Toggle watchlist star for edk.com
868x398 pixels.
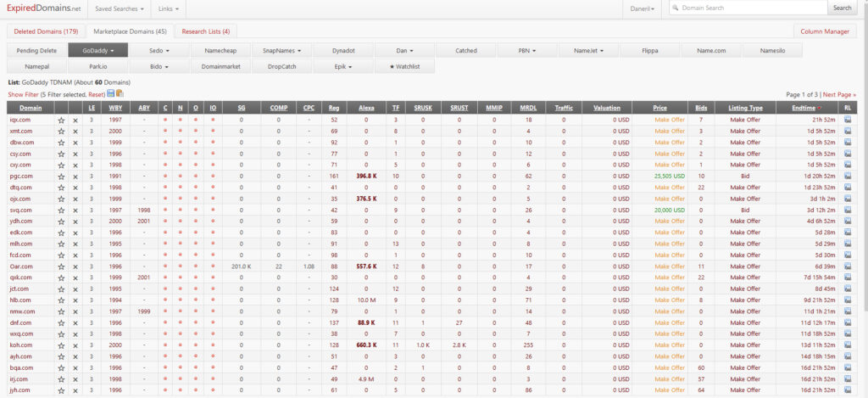point(61,233)
